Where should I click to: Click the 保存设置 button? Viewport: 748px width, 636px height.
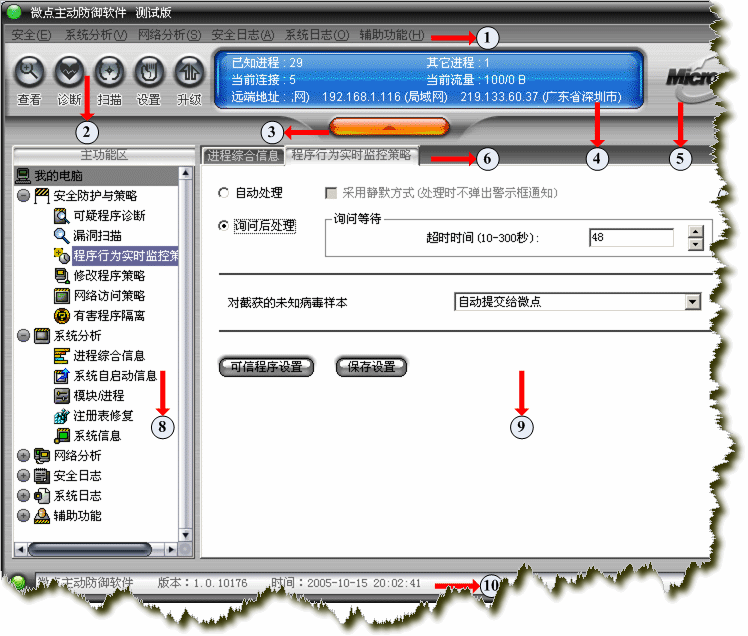point(371,367)
